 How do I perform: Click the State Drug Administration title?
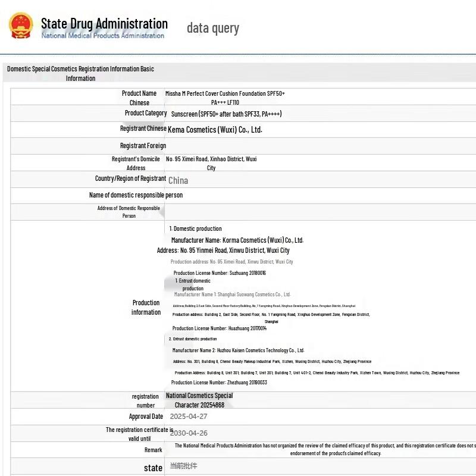tap(104, 24)
